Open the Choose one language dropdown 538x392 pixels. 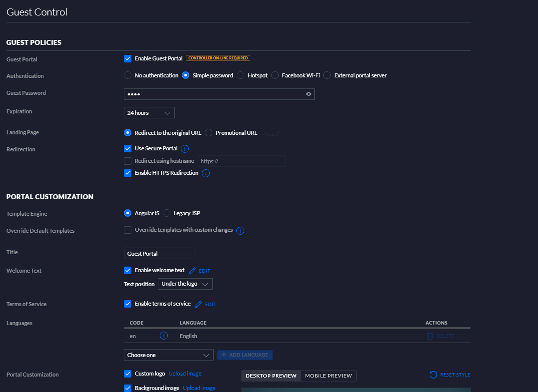coord(169,355)
